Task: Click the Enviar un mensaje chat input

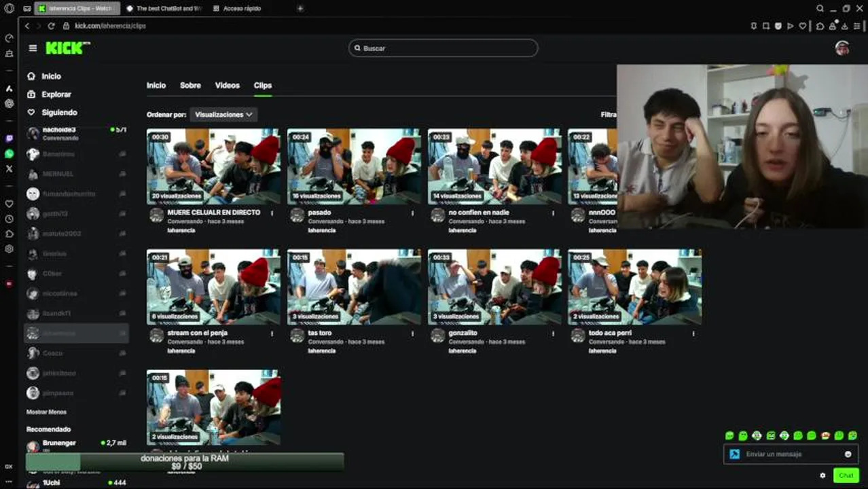Action: coord(791,454)
